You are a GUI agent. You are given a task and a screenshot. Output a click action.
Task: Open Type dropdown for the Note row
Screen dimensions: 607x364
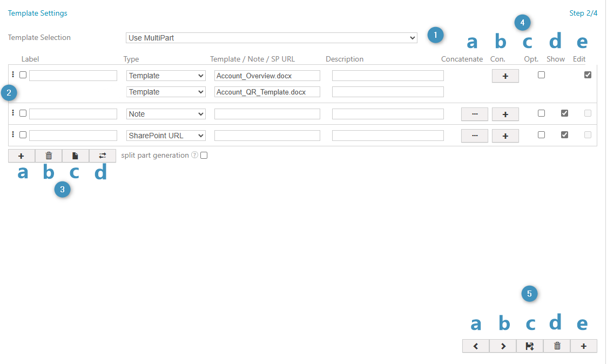(x=166, y=114)
